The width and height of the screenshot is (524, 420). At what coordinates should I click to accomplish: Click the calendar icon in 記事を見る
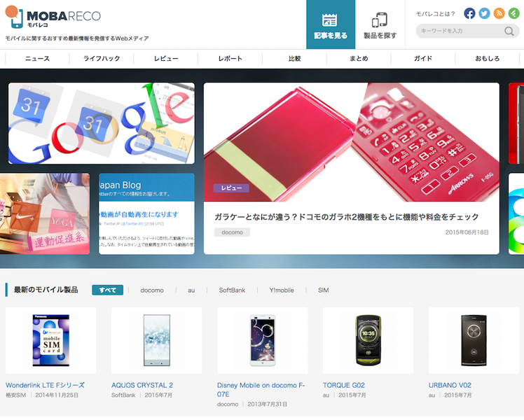[330, 20]
